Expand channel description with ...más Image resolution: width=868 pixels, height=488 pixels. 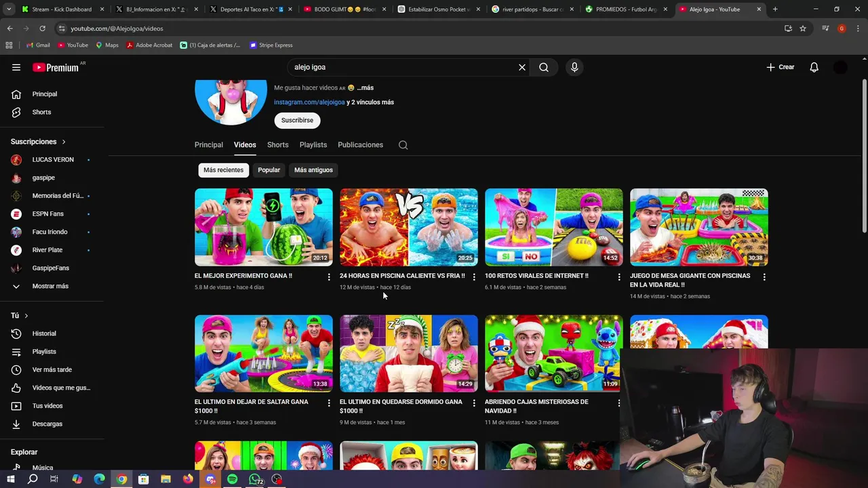366,88
